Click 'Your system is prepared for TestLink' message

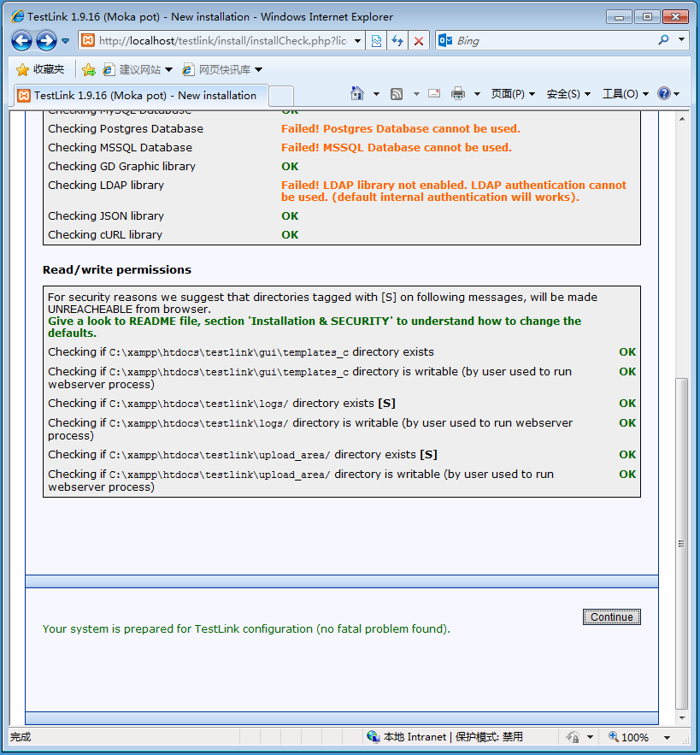click(x=246, y=628)
